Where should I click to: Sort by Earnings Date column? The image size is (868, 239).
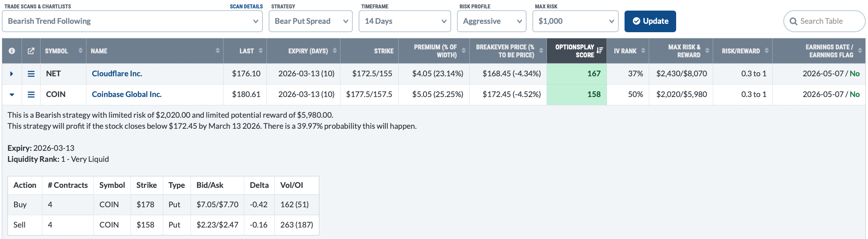coord(860,51)
